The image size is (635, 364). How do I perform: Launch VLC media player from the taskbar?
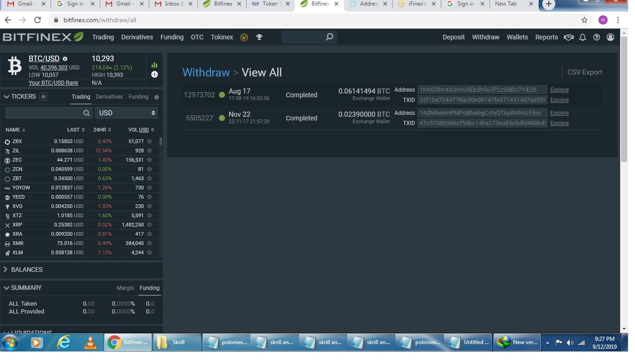click(90, 343)
